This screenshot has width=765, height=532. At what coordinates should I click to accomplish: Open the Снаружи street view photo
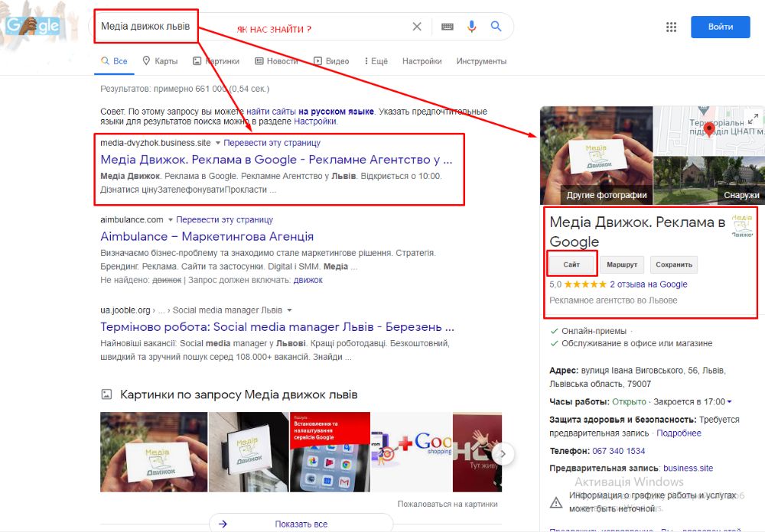coord(709,180)
